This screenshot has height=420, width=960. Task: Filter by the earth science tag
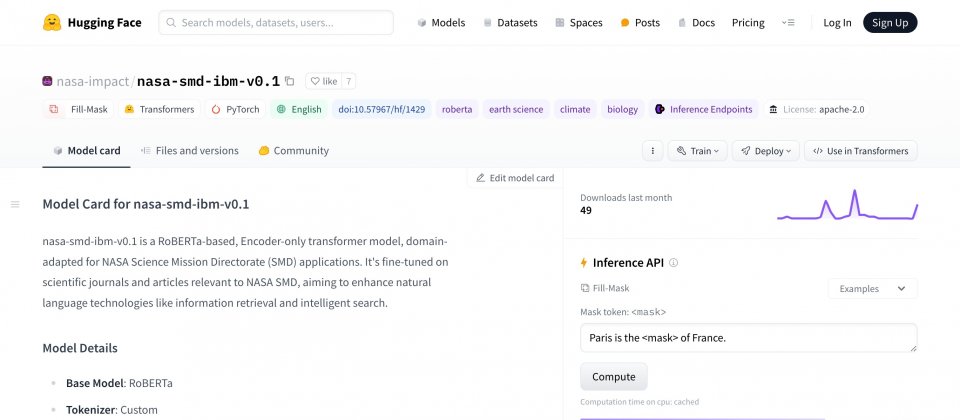click(x=516, y=109)
